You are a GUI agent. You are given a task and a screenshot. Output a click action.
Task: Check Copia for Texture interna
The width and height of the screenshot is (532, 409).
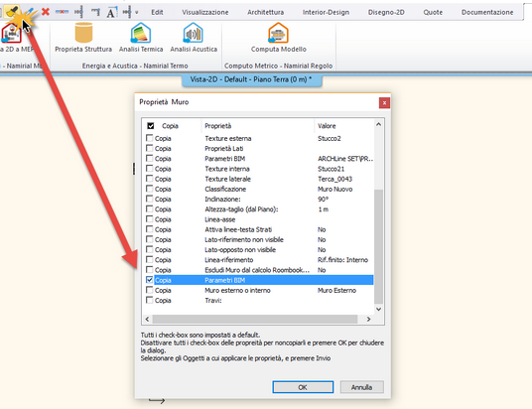(x=149, y=169)
